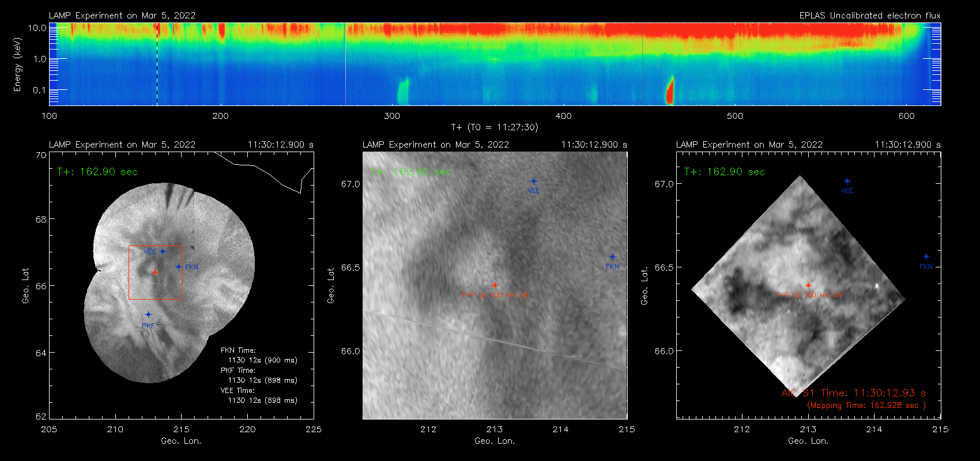Click 'T+: 162.90 sec' in the all-sky panel
This screenshot has width=980, height=461.
[x=97, y=172]
